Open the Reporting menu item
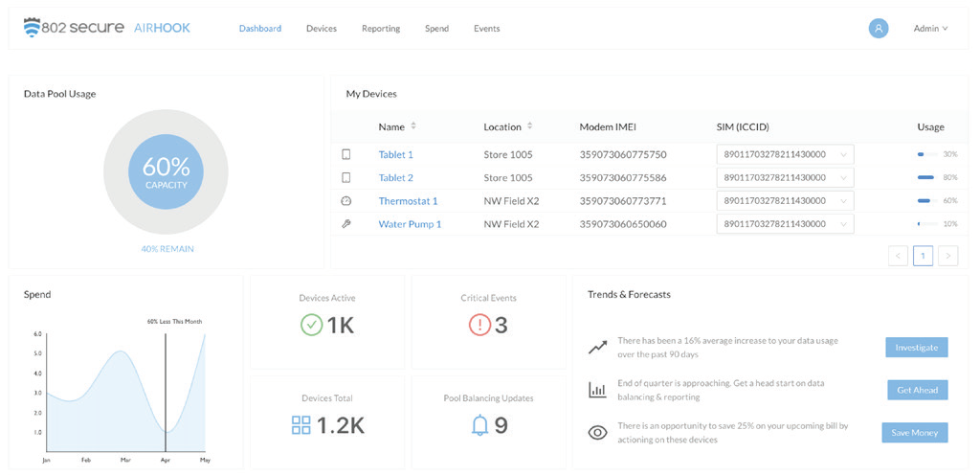The image size is (980, 476). [381, 29]
